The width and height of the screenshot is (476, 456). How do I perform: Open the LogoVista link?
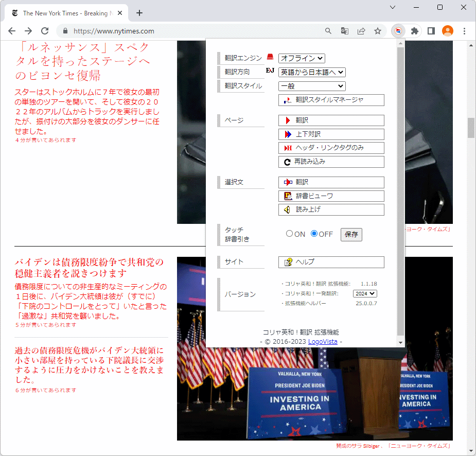point(323,342)
